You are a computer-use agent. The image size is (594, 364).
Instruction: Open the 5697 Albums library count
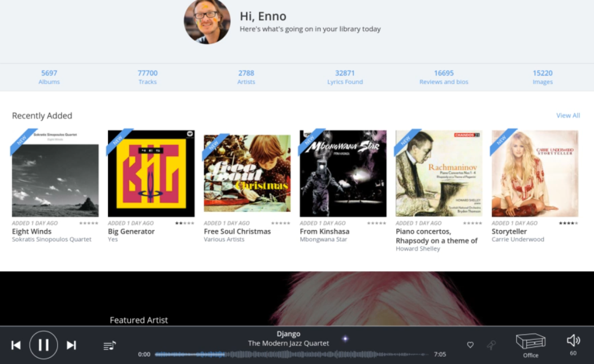click(49, 77)
